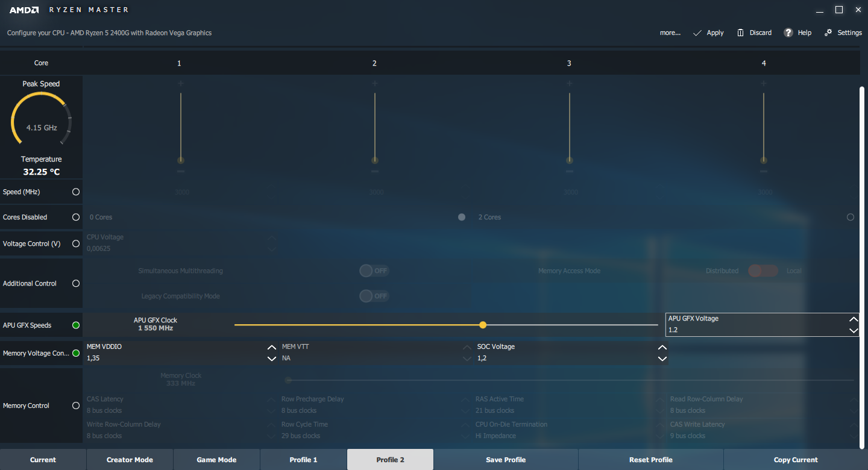Increase MEM VDDIO with up arrow
The height and width of the screenshot is (470, 868).
point(272,347)
